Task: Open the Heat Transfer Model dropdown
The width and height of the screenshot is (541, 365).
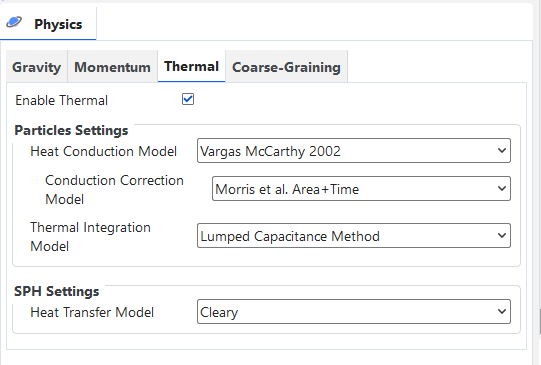Action: pos(354,312)
